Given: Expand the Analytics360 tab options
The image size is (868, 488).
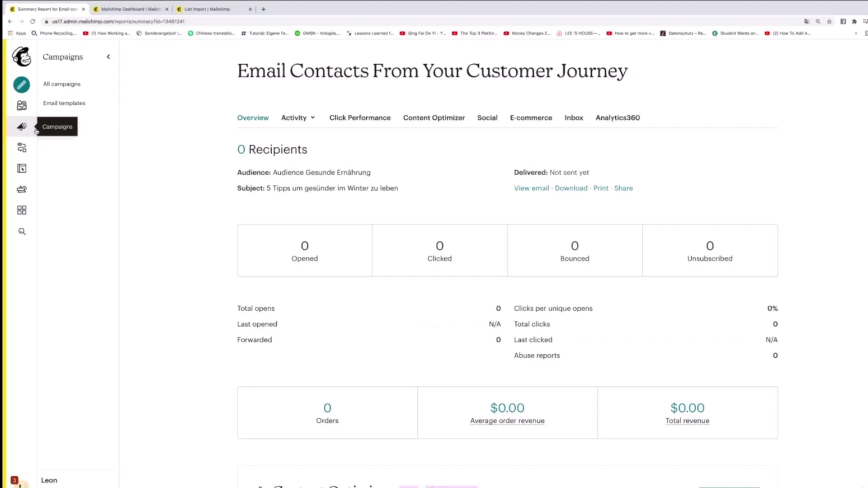Looking at the screenshot, I should point(618,117).
